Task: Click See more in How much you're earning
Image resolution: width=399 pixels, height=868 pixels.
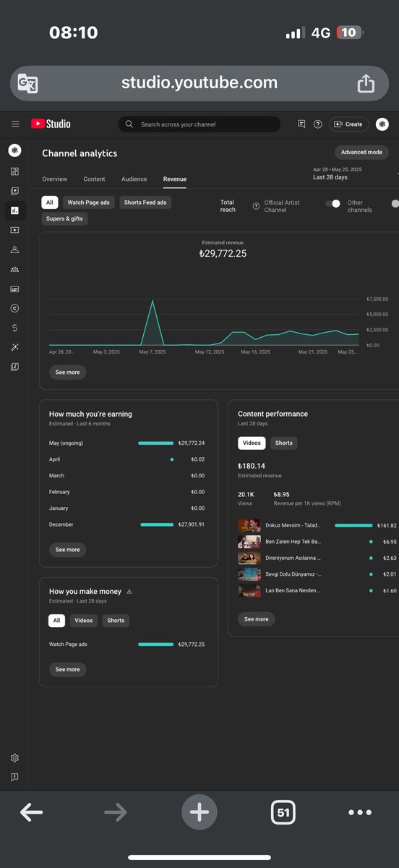Action: [x=68, y=550]
